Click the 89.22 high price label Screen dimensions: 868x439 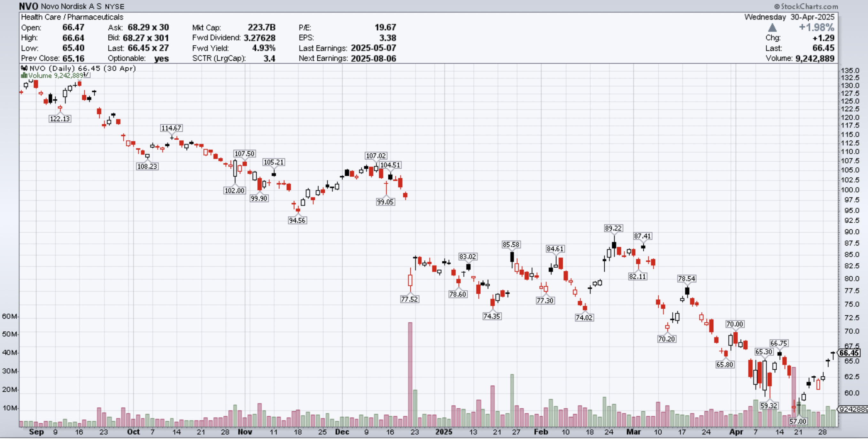[613, 228]
